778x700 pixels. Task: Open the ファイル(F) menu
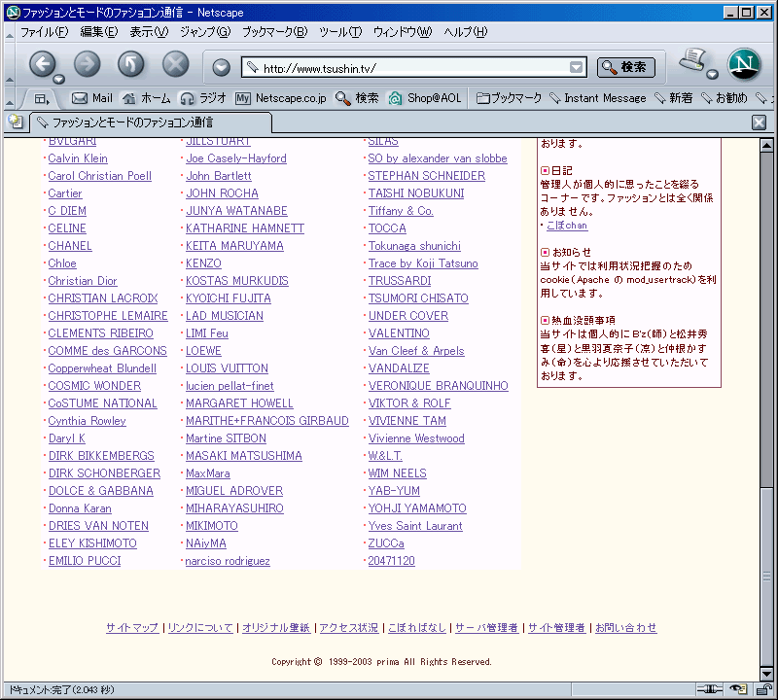[x=44, y=32]
